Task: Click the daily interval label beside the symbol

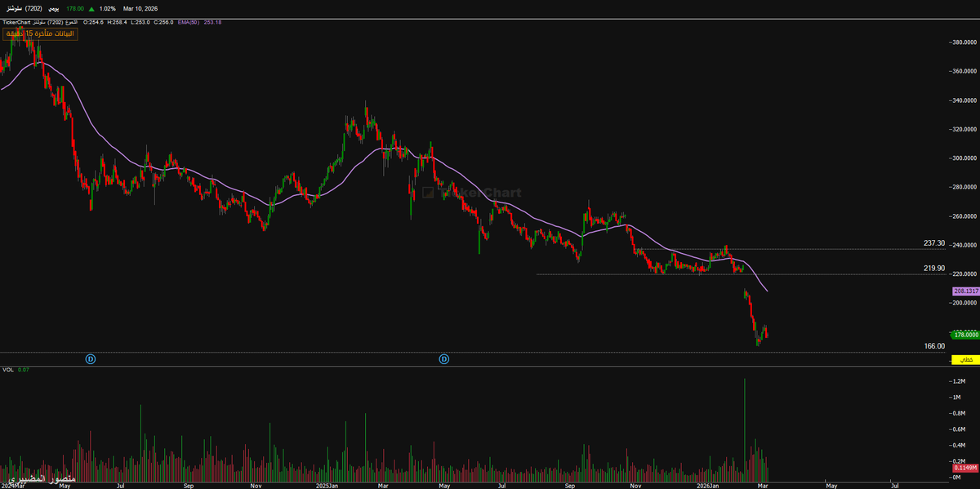Action: tap(53, 9)
